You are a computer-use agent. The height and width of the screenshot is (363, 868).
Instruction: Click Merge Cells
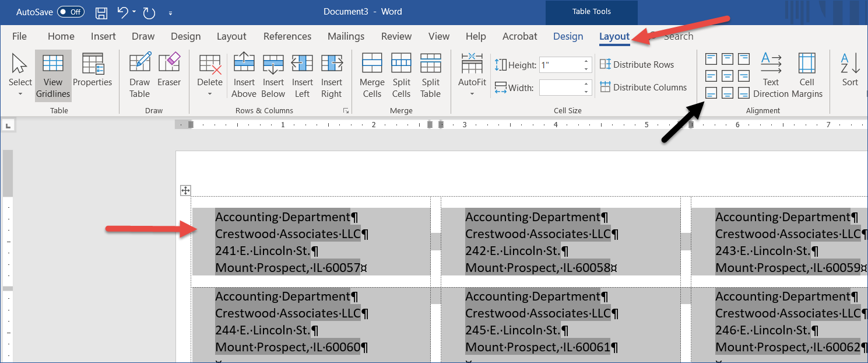(372, 76)
